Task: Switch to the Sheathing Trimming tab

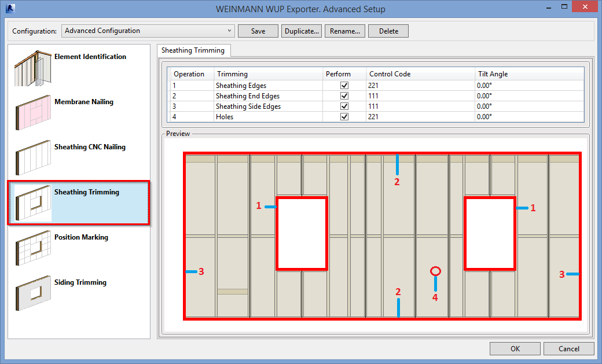Action: click(193, 50)
